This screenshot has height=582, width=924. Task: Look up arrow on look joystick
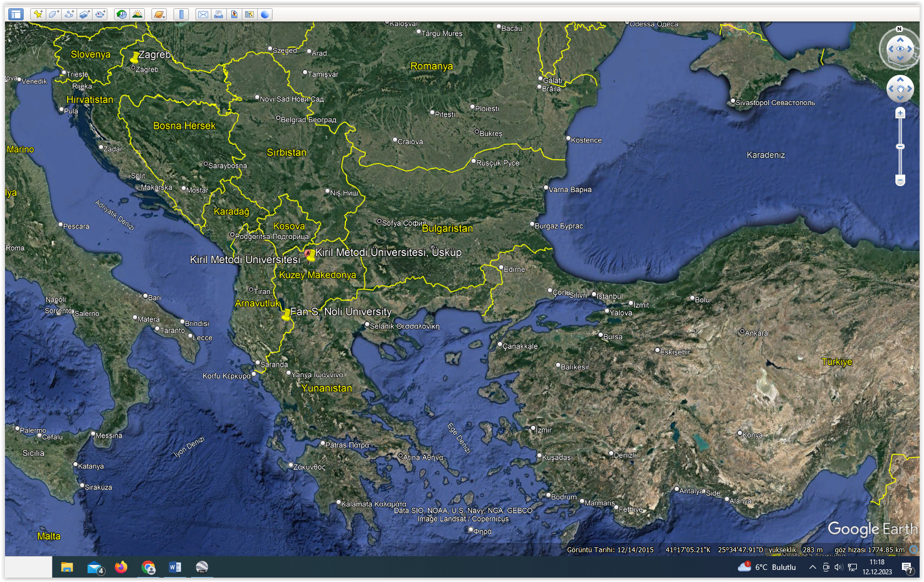900,40
